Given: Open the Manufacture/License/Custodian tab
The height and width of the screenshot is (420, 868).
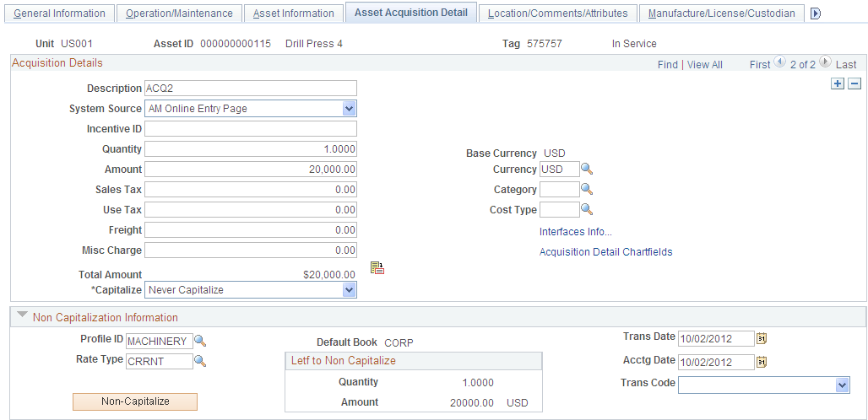Looking at the screenshot, I should coord(721,13).
